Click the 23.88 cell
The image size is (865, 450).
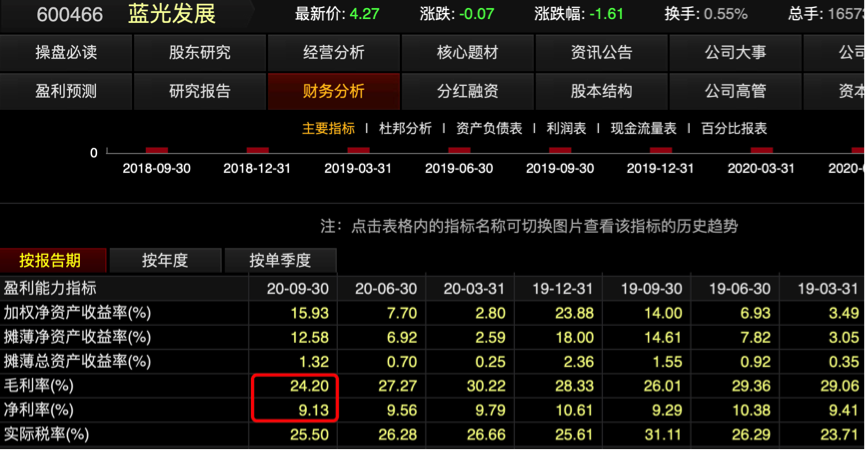coord(574,313)
